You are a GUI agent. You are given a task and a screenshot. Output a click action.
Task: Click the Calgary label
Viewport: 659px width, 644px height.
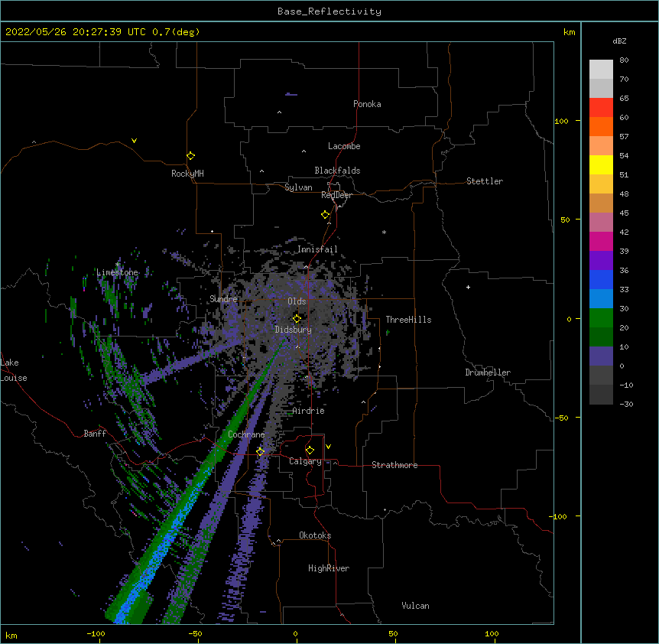306,461
